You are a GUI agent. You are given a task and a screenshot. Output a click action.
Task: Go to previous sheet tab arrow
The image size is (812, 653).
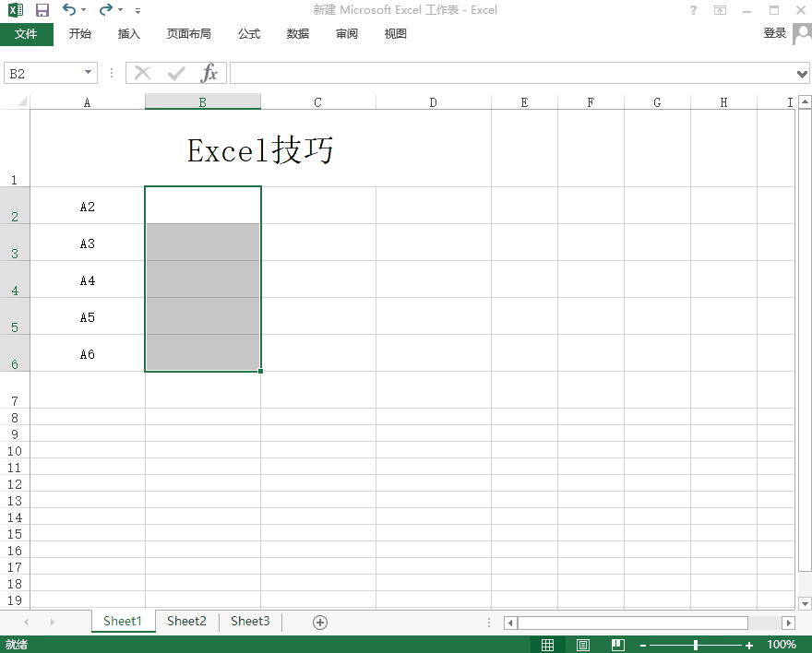(26, 622)
